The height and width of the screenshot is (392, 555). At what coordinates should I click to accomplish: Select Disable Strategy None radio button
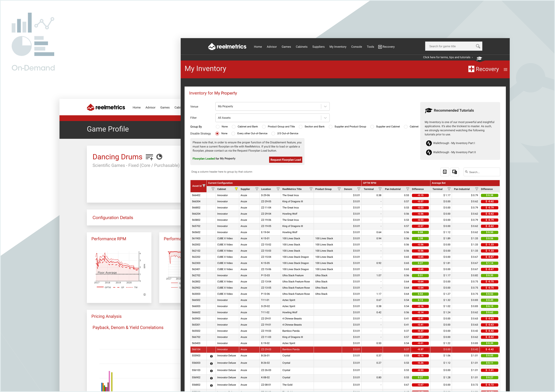217,133
